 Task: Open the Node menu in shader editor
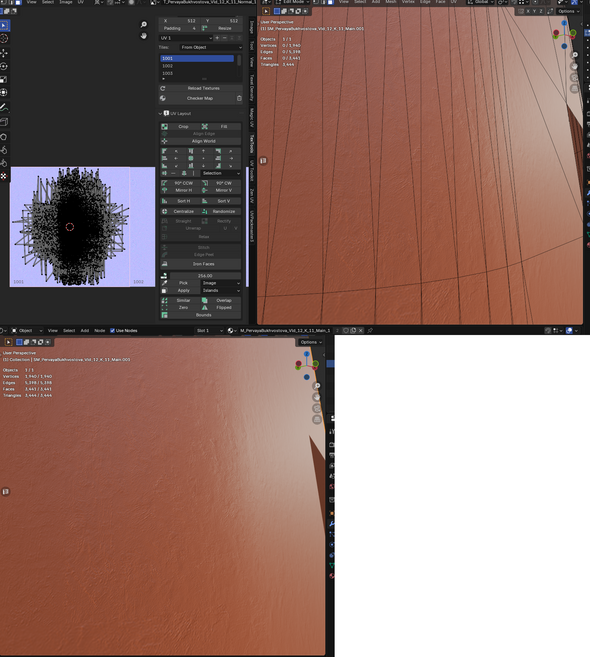click(100, 331)
